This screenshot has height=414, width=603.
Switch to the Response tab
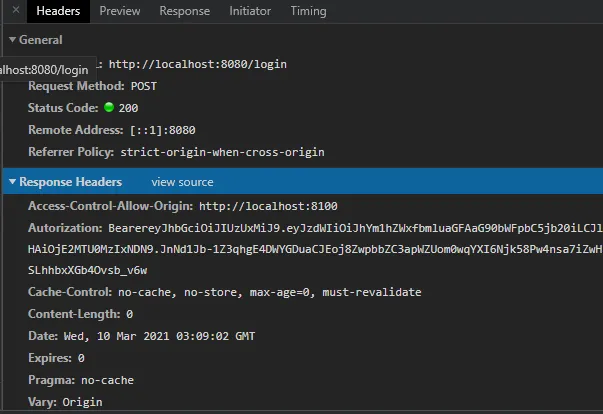[185, 11]
